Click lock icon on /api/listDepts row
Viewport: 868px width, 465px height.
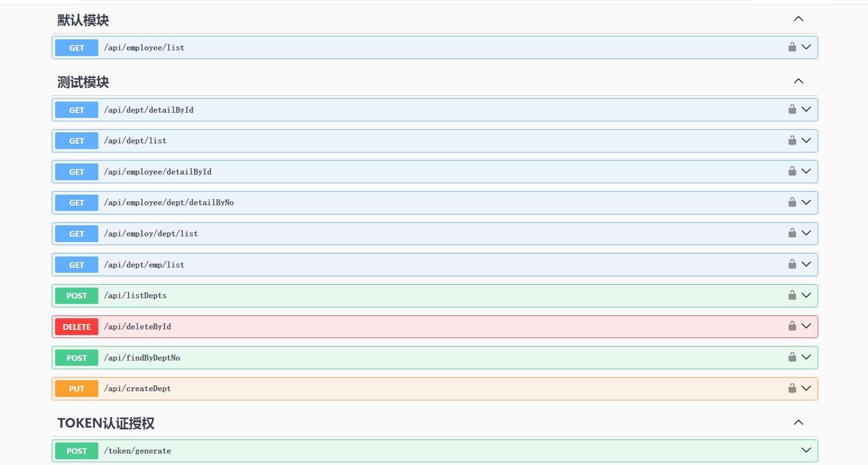pos(792,295)
